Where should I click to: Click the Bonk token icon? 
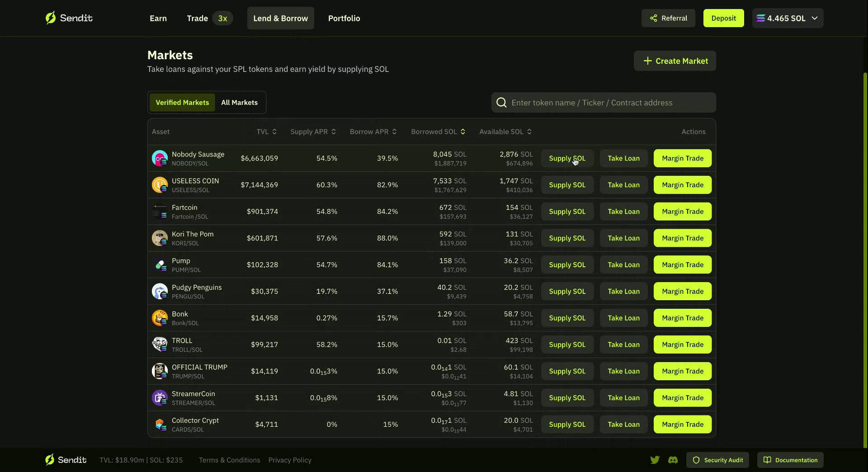tap(160, 318)
